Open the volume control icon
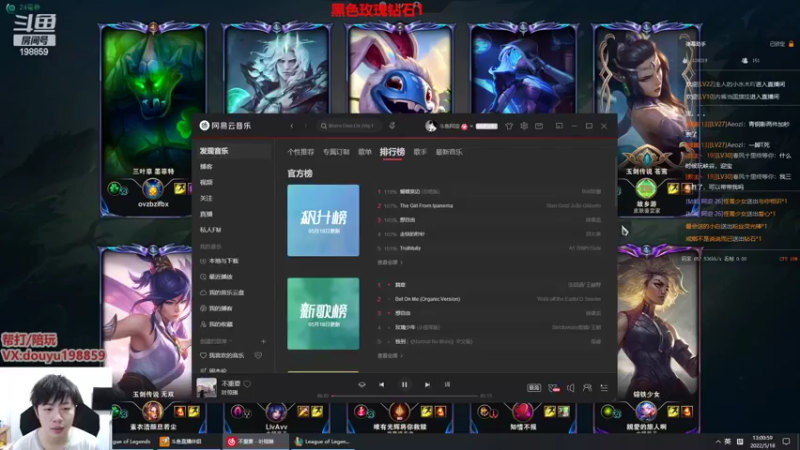 tap(570, 388)
